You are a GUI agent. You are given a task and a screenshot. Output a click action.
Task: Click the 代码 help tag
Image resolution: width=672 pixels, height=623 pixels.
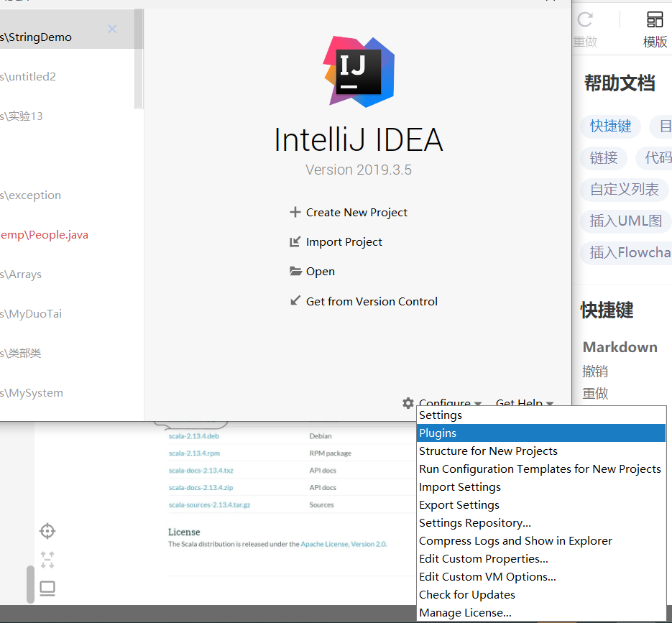pyautogui.click(x=654, y=158)
